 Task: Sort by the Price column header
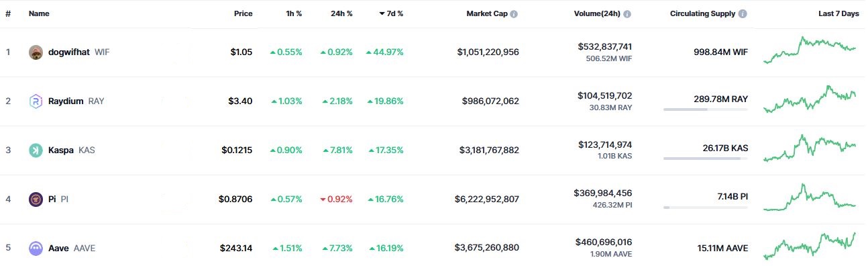coord(243,14)
